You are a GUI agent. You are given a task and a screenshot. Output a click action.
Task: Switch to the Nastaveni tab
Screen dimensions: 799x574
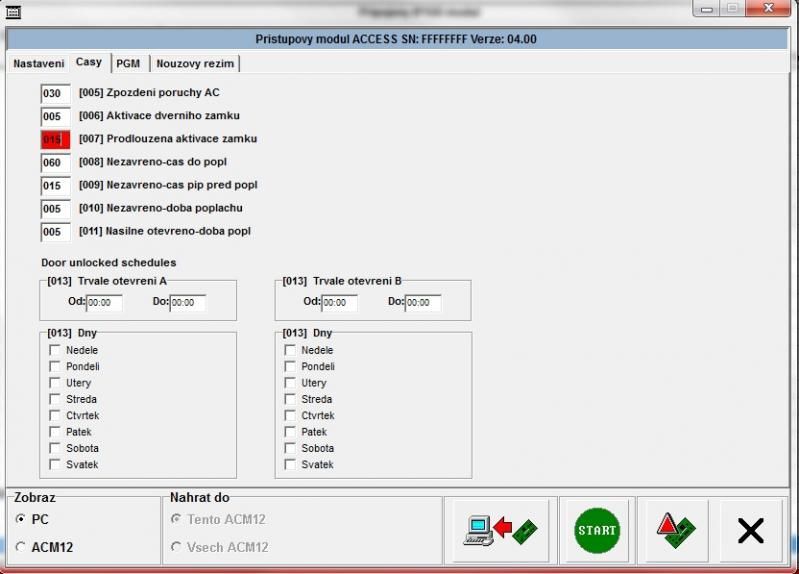(39, 63)
